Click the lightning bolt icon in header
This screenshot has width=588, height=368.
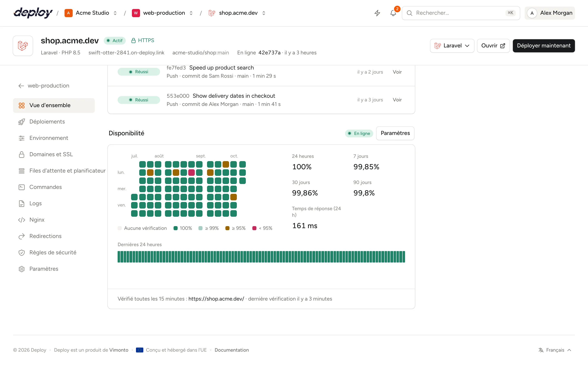pyautogui.click(x=377, y=13)
